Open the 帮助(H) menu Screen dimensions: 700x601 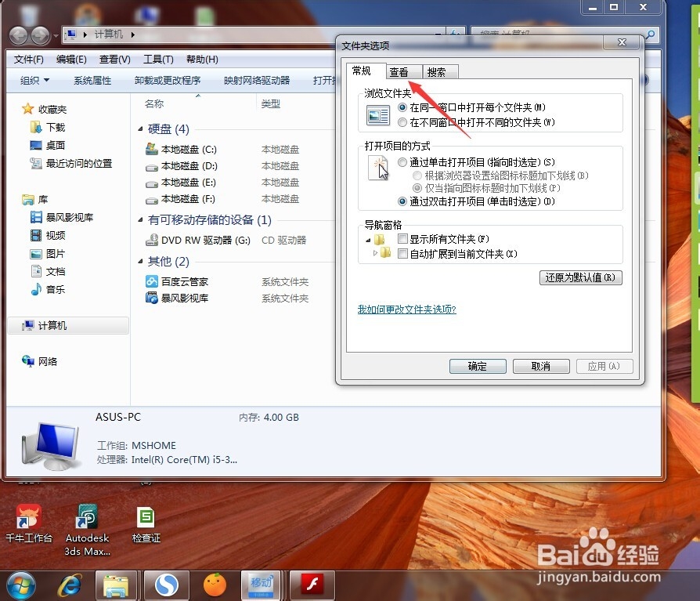[x=202, y=60]
